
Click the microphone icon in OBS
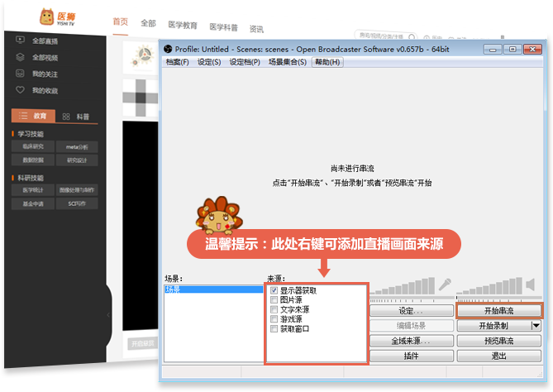[x=445, y=284]
